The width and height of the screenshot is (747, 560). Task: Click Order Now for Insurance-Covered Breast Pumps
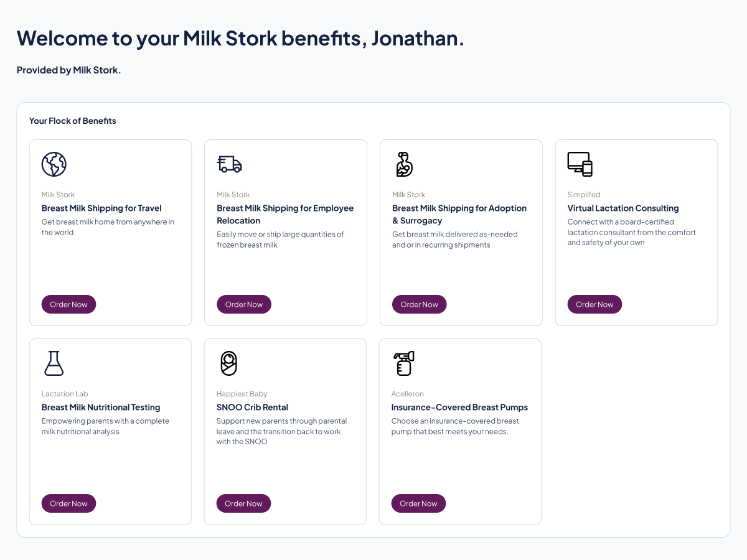(418, 503)
